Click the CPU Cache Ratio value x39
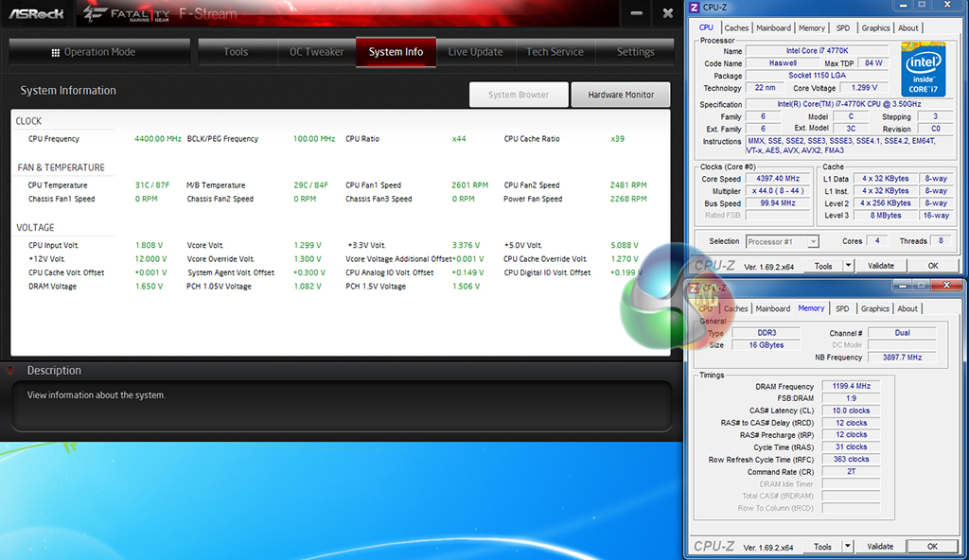The width and height of the screenshot is (969, 560). click(x=617, y=139)
